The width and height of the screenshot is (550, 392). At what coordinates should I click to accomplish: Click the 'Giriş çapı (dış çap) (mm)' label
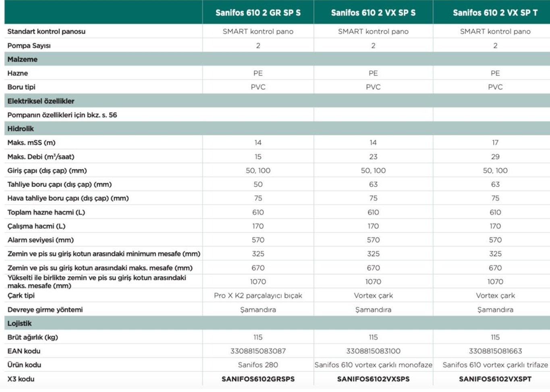coord(47,170)
